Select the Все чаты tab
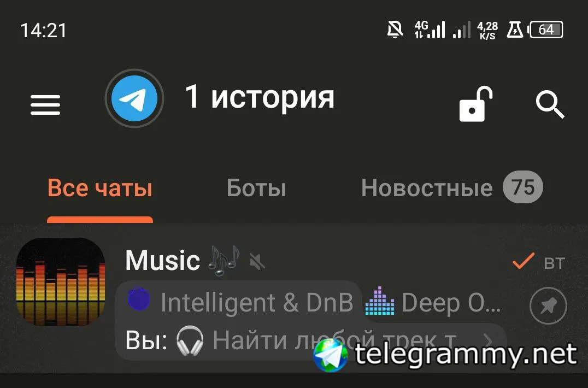Viewport: 588px width, 388px height. (100, 188)
